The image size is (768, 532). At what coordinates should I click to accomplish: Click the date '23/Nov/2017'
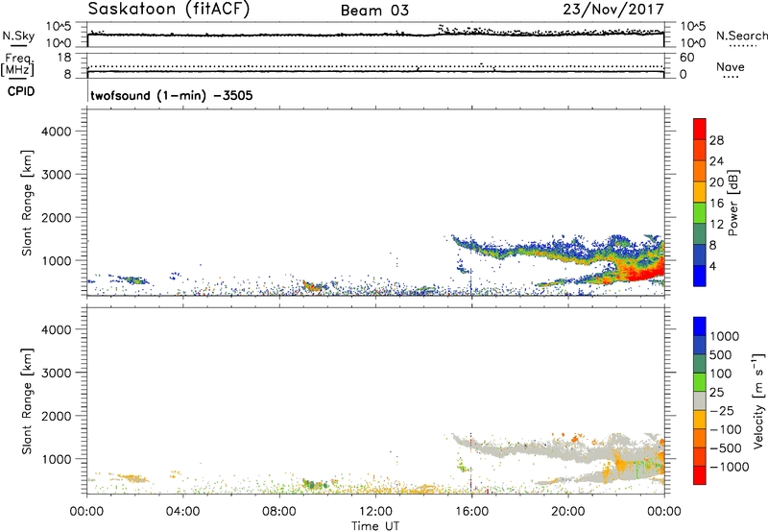pos(613,9)
